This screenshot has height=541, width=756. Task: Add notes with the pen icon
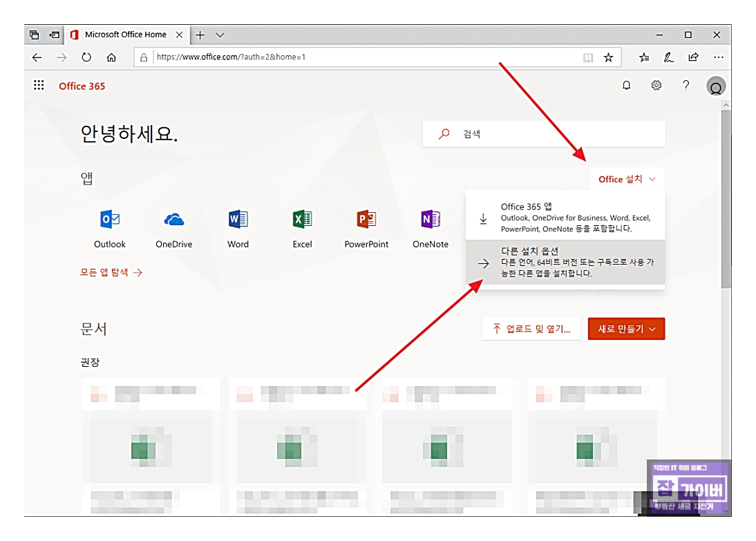[x=669, y=57]
